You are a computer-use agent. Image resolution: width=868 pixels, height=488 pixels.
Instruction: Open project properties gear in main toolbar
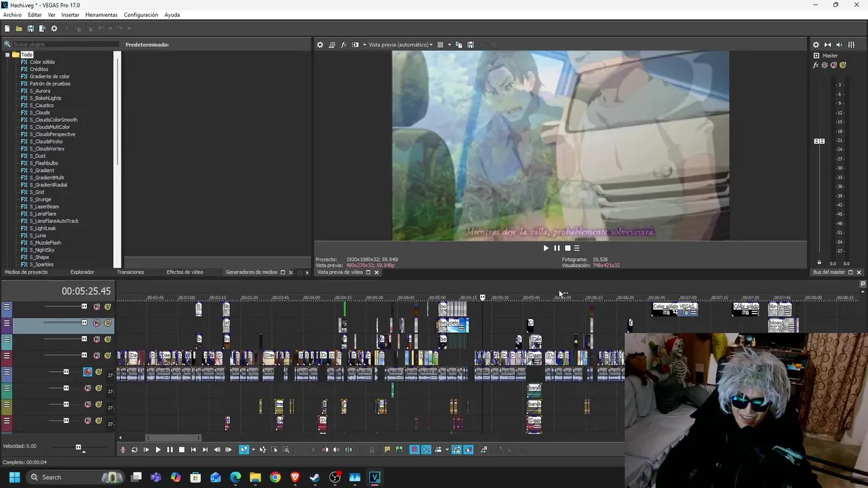click(x=54, y=28)
